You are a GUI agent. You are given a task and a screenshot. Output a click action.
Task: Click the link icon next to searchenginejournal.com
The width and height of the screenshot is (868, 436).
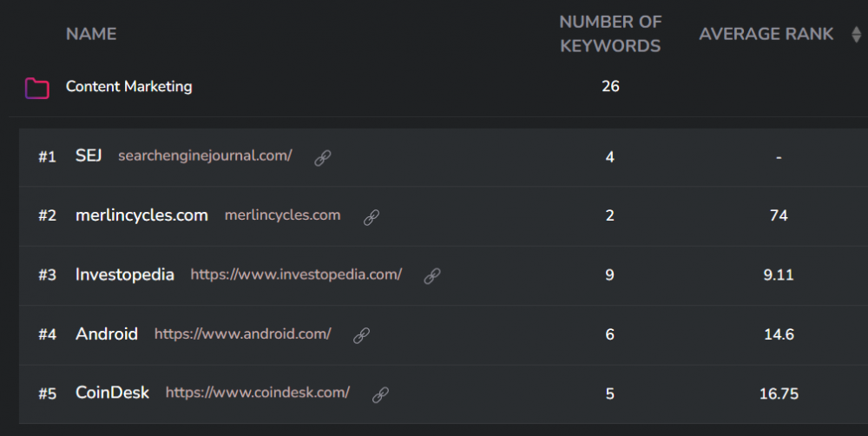pyautogui.click(x=322, y=158)
